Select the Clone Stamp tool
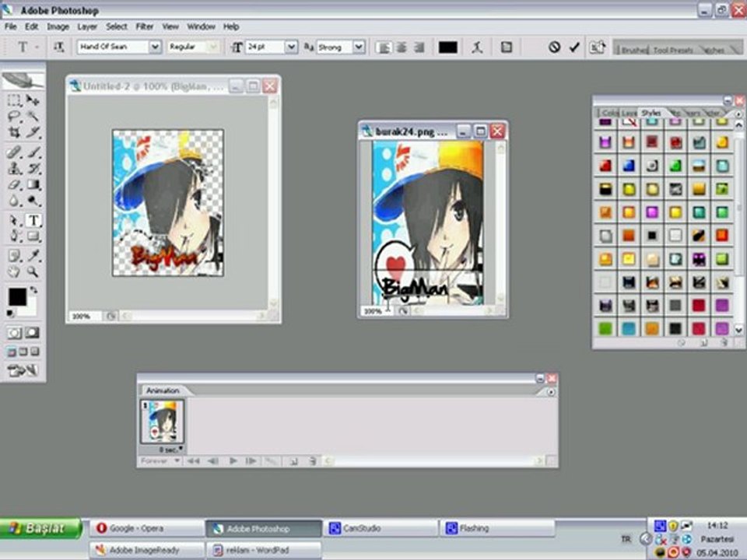The height and width of the screenshot is (560, 747). (x=14, y=168)
